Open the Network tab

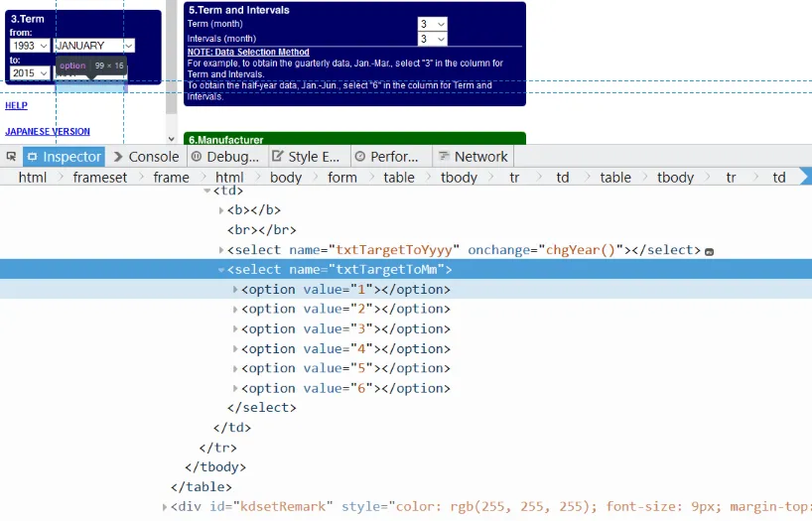pyautogui.click(x=474, y=157)
